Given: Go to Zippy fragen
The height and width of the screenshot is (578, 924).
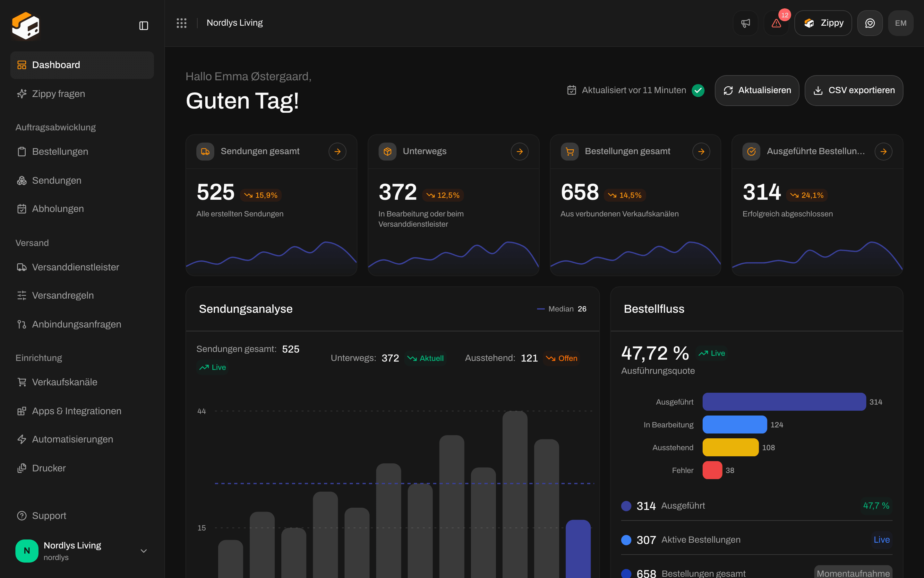Looking at the screenshot, I should (x=82, y=94).
